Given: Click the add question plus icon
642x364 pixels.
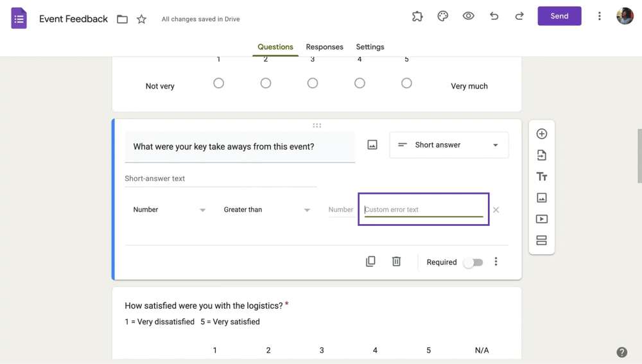Looking at the screenshot, I should [x=542, y=134].
